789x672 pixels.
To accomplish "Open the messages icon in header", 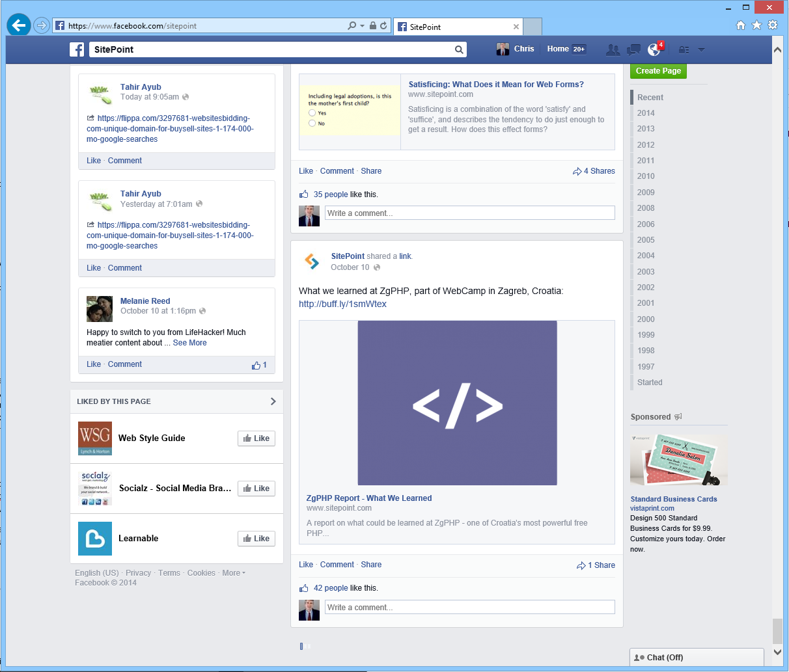I will tap(633, 49).
